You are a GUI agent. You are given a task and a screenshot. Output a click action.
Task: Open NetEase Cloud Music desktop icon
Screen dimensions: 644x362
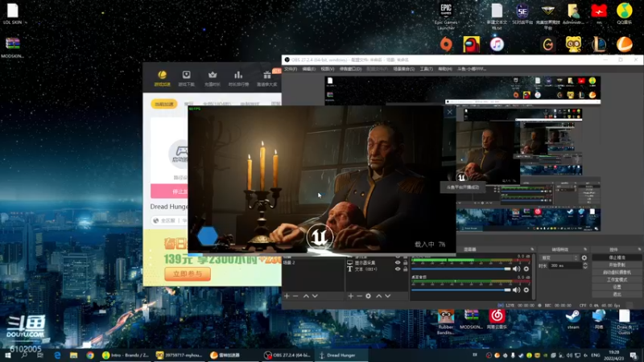point(497,319)
